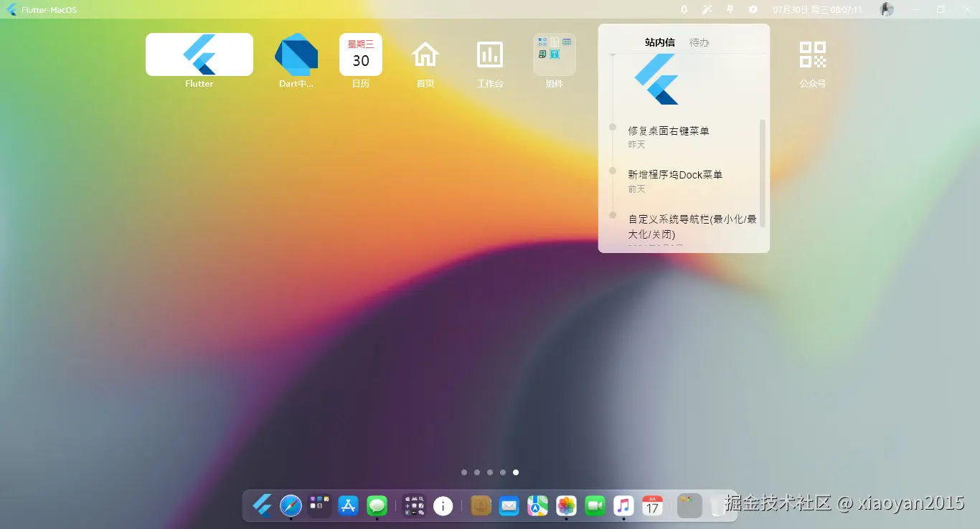Launch Mail from the Dock
This screenshot has width=980, height=529.
[x=509, y=506]
